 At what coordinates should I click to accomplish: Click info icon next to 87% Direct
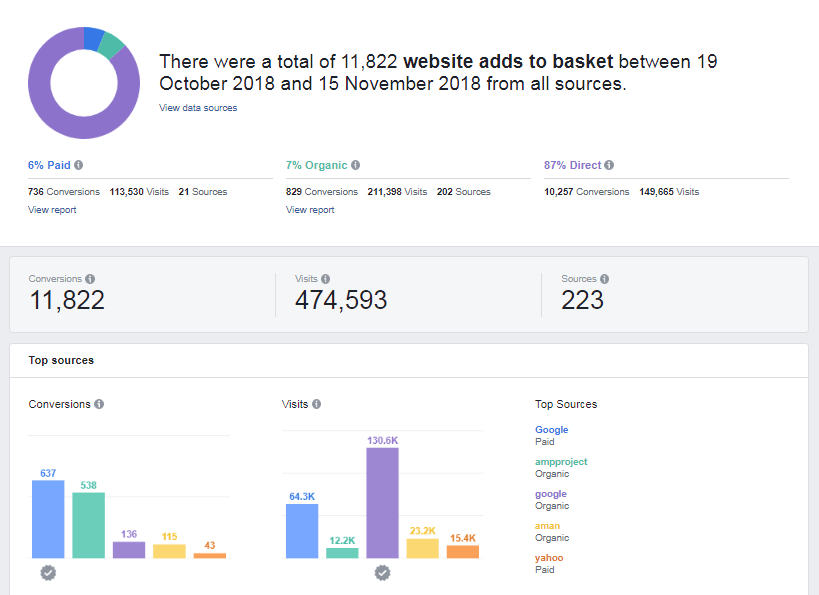pos(609,165)
